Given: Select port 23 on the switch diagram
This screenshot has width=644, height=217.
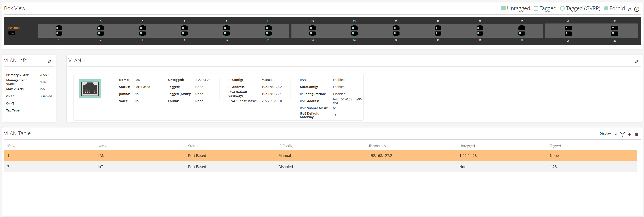Looking at the screenshot, I should (x=522, y=28).
